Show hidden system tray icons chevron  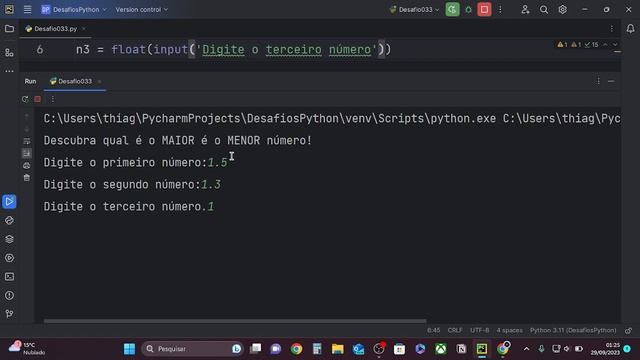(x=527, y=349)
